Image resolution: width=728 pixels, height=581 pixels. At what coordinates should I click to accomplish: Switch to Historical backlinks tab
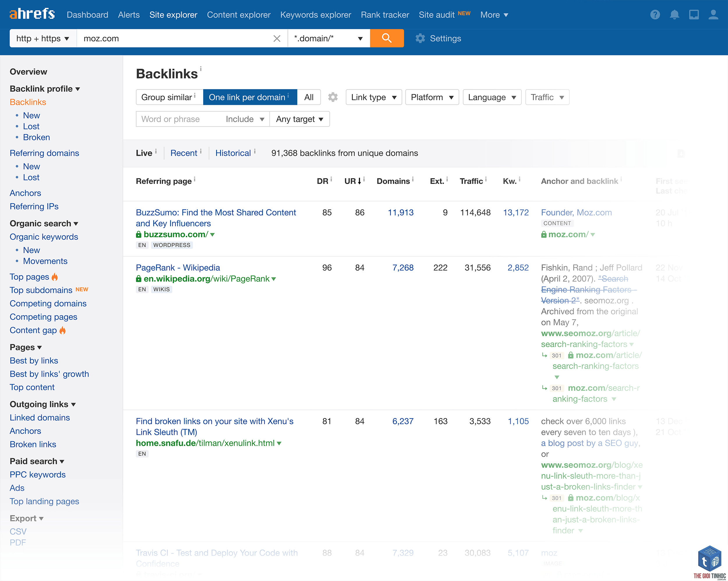click(x=233, y=153)
